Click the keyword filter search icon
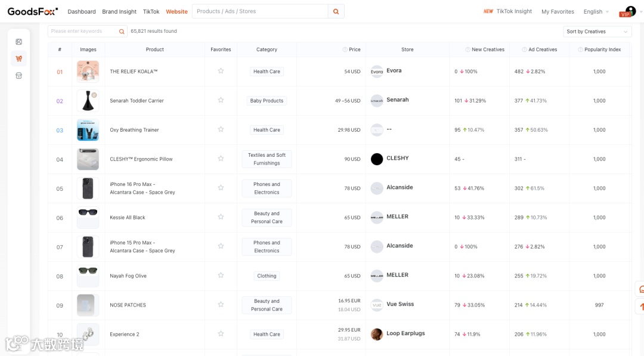 [x=122, y=31]
